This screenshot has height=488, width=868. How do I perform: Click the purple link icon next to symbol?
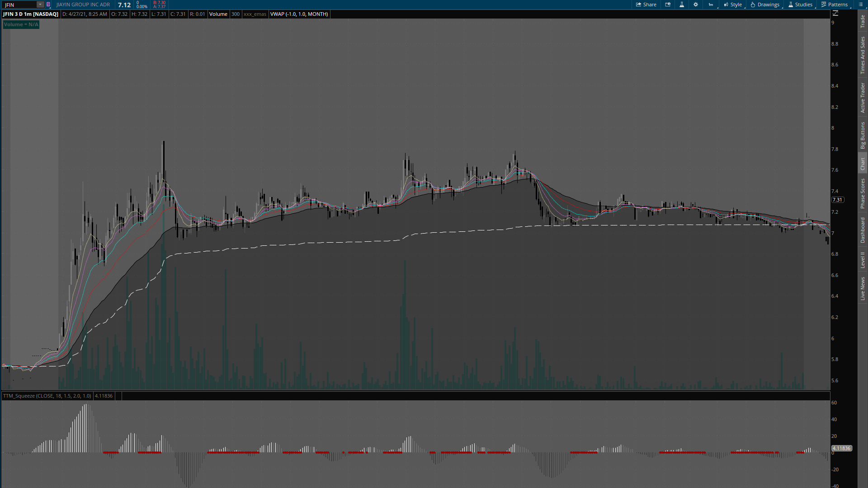pos(48,5)
